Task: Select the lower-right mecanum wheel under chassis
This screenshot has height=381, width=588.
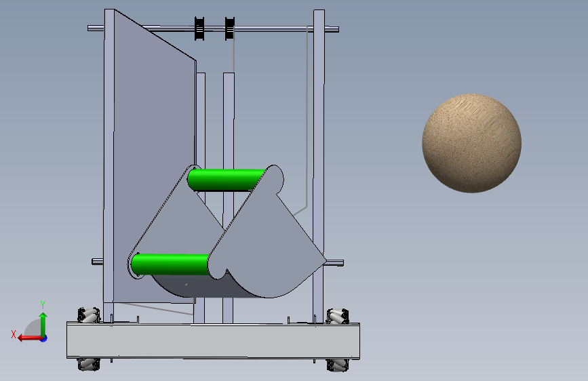Action: 338,365
